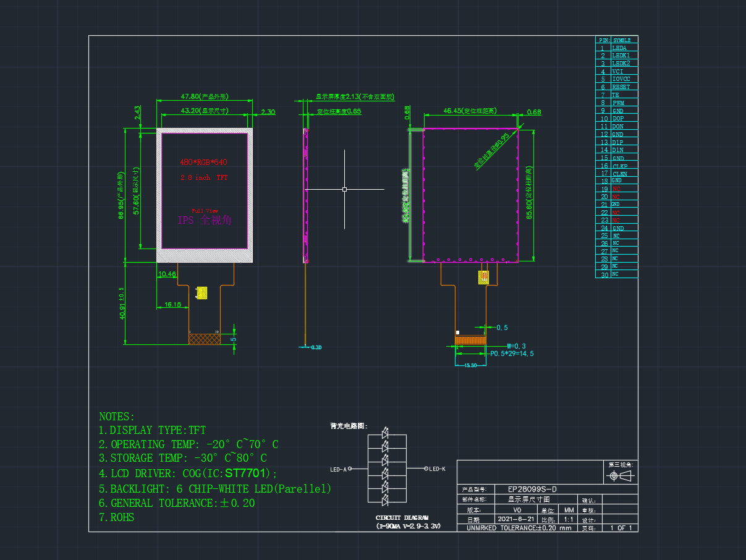Select the "5.BACKLIGHT" note line

pos(215,489)
